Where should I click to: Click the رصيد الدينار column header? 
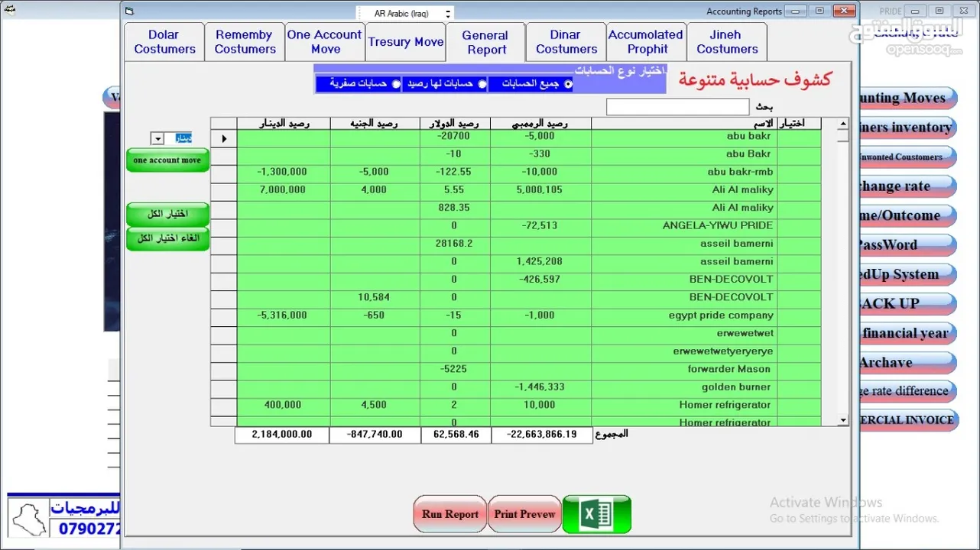(283, 124)
